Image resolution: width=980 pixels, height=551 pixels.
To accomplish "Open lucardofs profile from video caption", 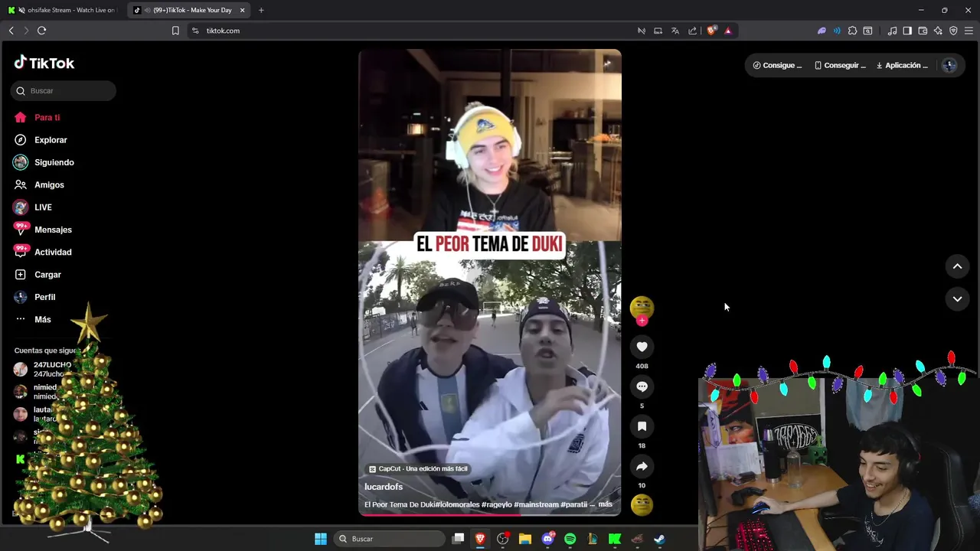I will tap(384, 487).
